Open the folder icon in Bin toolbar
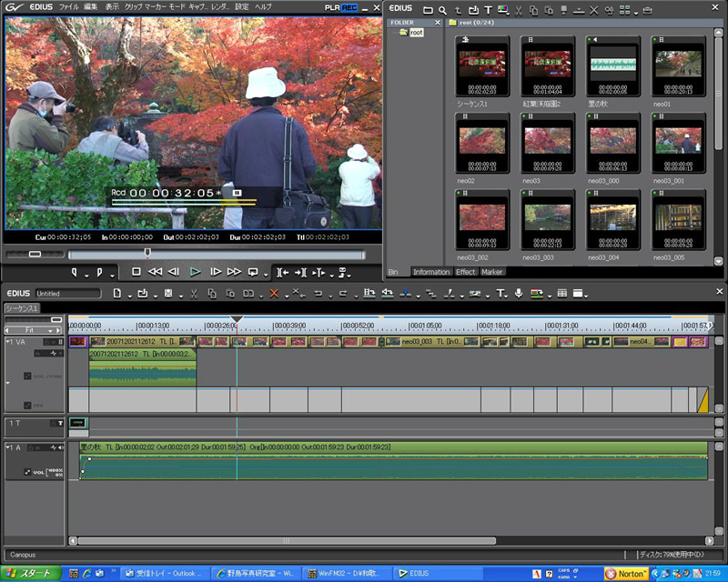 428,10
